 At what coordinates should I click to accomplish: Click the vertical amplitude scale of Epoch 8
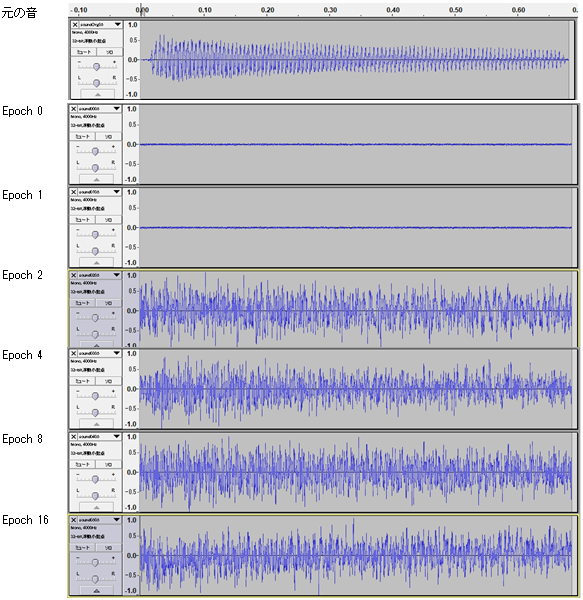coord(131,472)
